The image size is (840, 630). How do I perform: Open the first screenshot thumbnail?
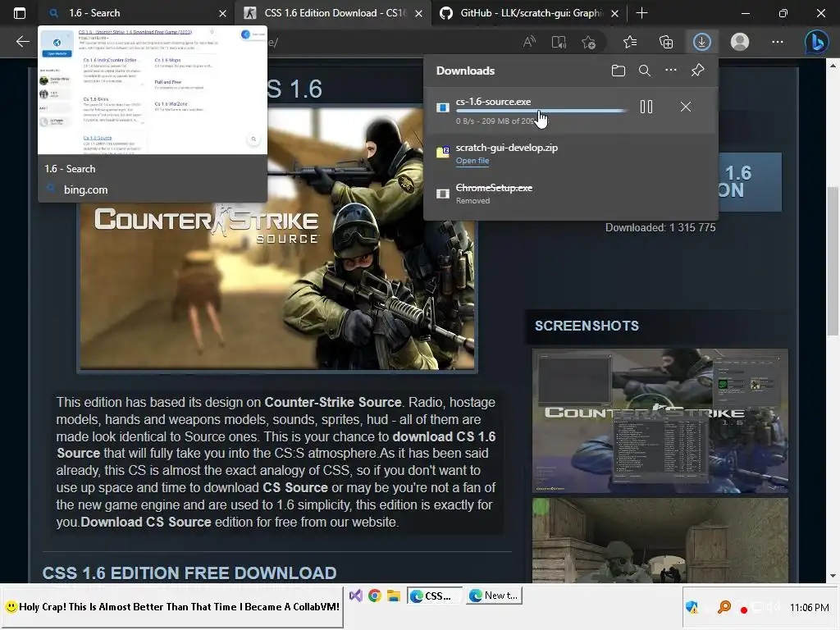coord(660,421)
